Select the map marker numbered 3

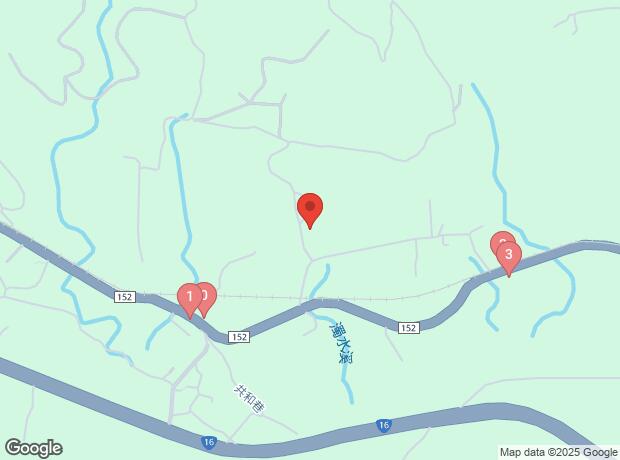tap(509, 259)
